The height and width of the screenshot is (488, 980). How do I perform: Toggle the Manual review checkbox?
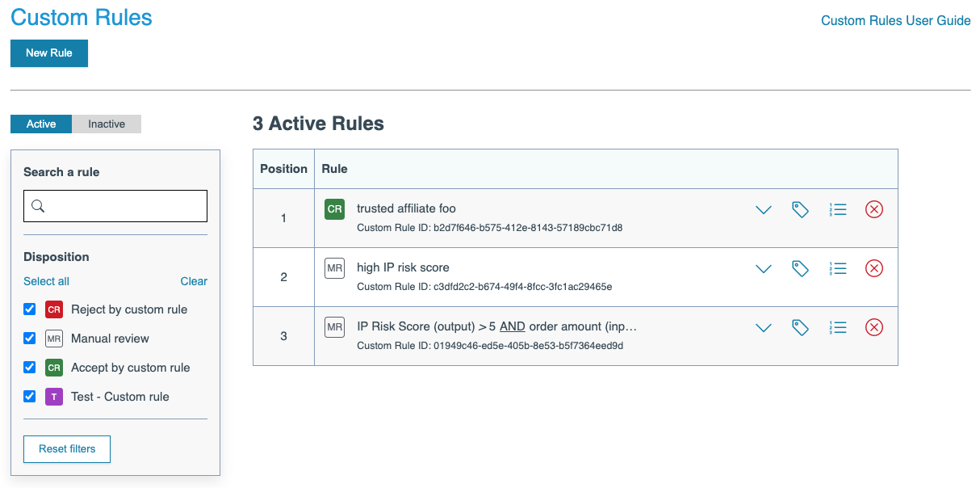tap(30, 339)
